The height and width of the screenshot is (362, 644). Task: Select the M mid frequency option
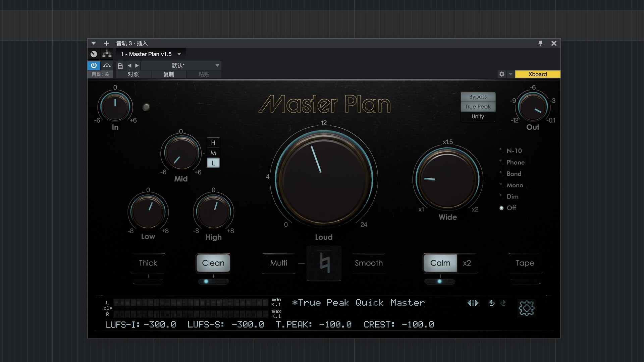(x=213, y=153)
